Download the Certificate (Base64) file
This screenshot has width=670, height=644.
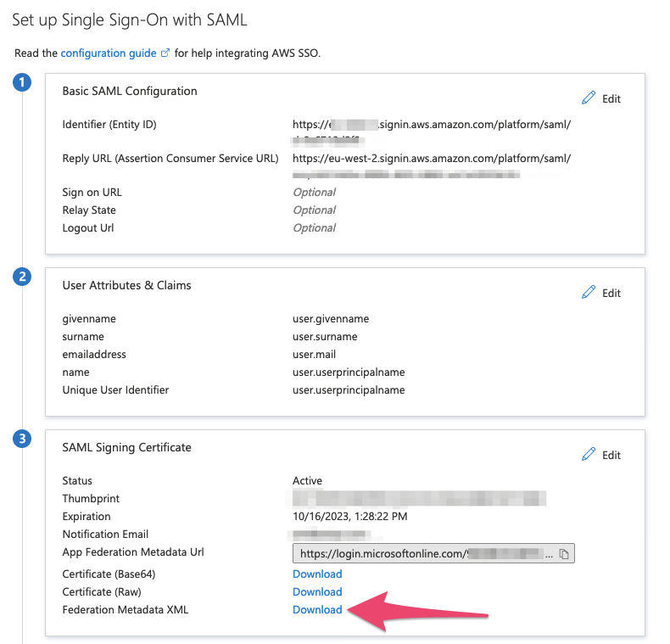click(x=317, y=574)
